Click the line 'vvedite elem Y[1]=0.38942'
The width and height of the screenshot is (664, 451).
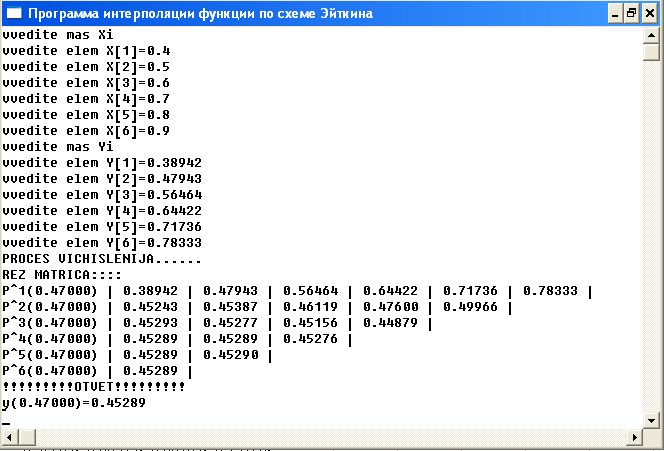[x=102, y=163]
